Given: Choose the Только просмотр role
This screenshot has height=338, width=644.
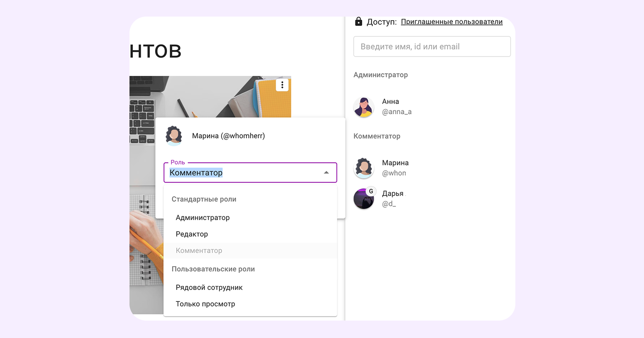Looking at the screenshot, I should [205, 304].
